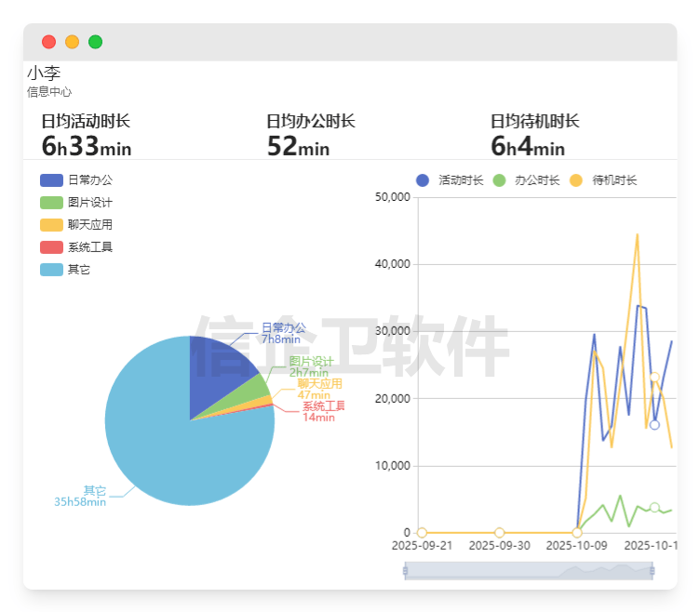Click the data point at 2025-10-09
Image resolution: width=700 pixels, height=612 pixels.
(577, 533)
